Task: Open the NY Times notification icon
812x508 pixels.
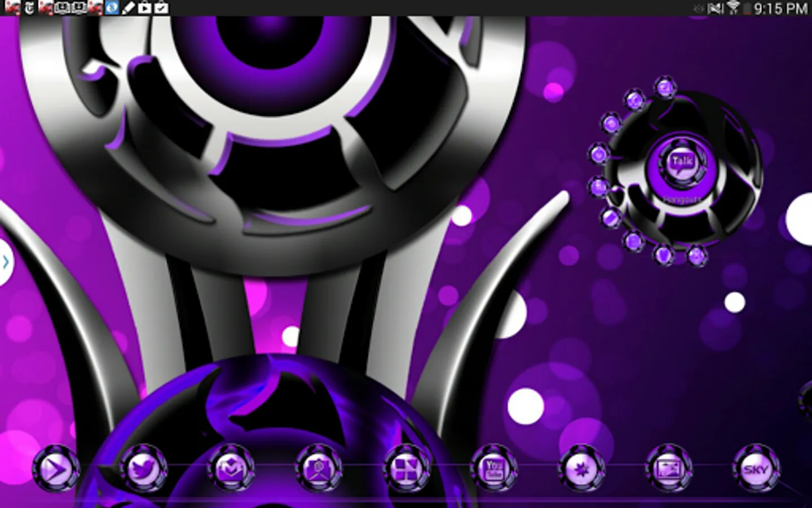Action: [x=29, y=8]
